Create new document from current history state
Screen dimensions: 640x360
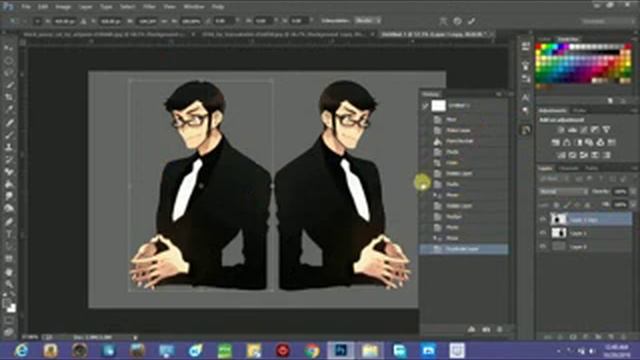pos(471,329)
